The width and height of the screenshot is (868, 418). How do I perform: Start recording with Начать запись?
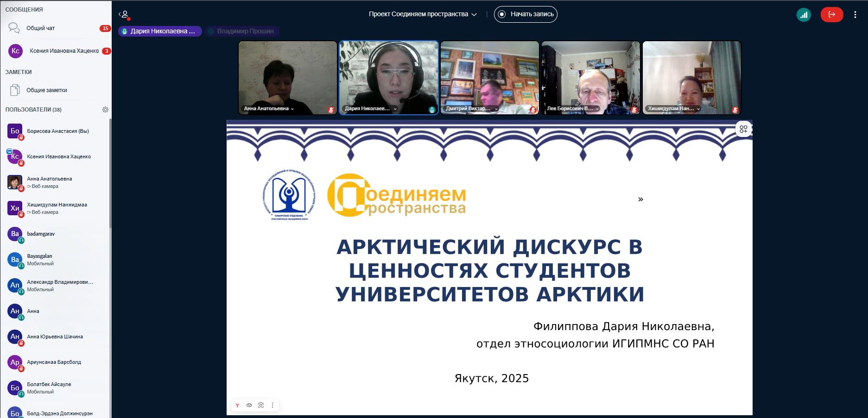point(526,14)
